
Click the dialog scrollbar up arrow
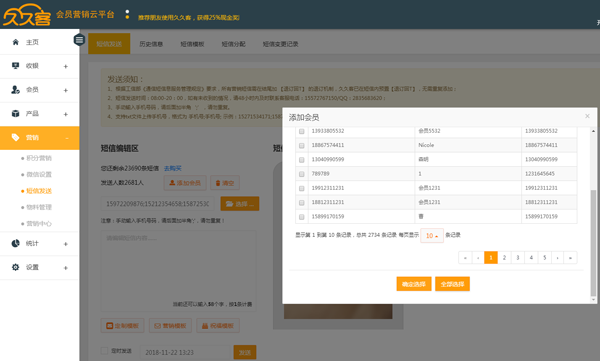[x=593, y=131]
